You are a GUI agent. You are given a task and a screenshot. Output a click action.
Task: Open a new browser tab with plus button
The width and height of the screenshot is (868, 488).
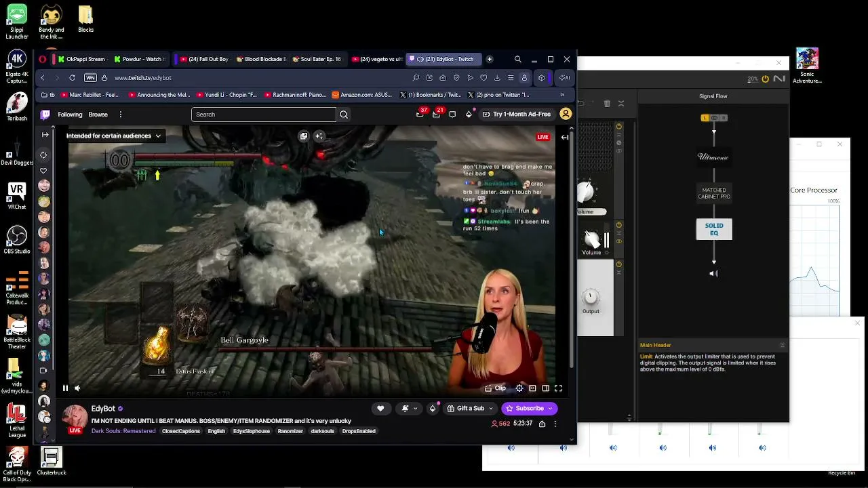[x=490, y=59]
